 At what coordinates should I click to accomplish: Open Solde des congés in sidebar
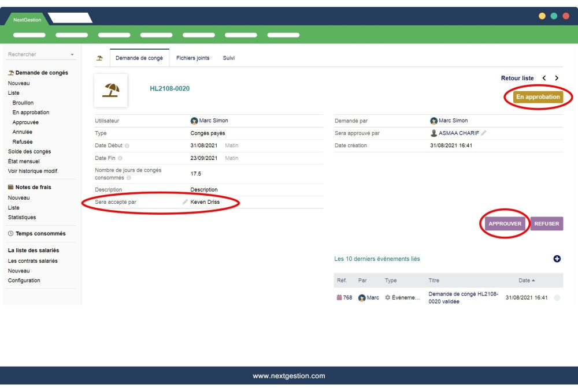[29, 152]
